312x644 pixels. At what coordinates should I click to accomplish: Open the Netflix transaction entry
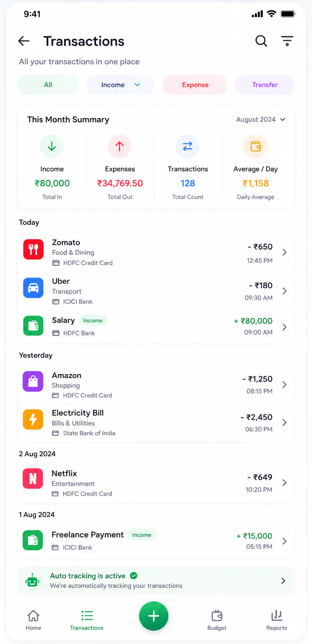point(156,483)
